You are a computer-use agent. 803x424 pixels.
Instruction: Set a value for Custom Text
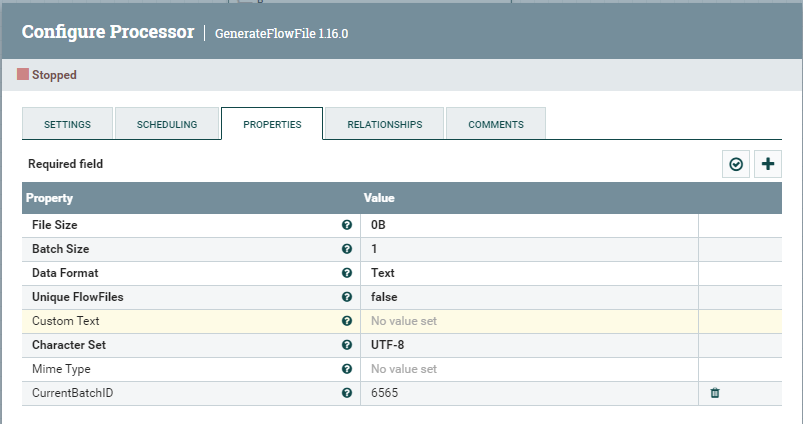[529, 321]
